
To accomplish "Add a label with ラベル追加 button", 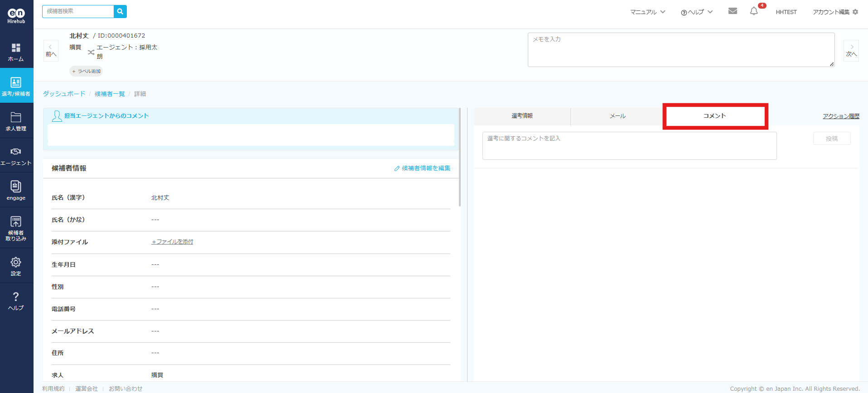I will [x=86, y=71].
